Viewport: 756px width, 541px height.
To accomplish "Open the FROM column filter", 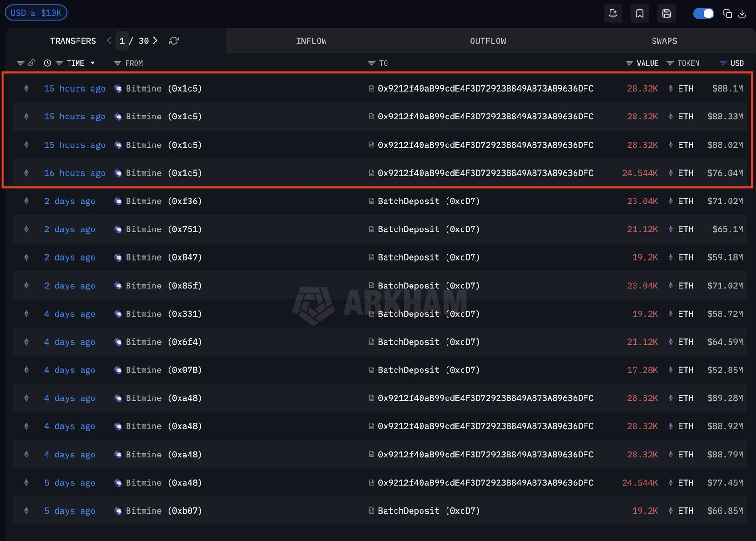I will pos(118,63).
